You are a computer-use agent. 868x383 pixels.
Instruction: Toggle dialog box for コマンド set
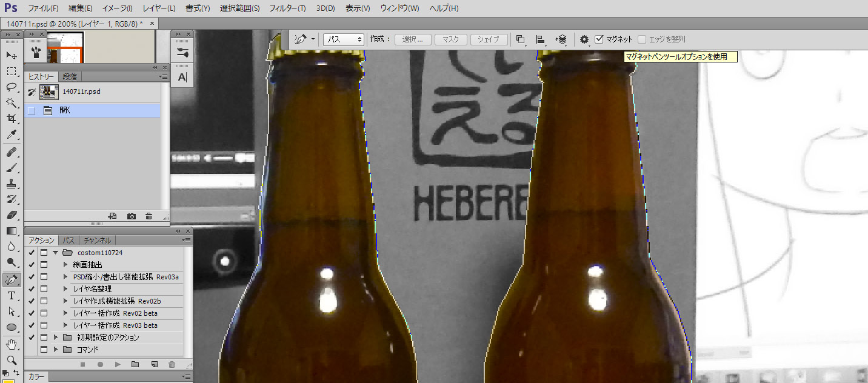44,349
